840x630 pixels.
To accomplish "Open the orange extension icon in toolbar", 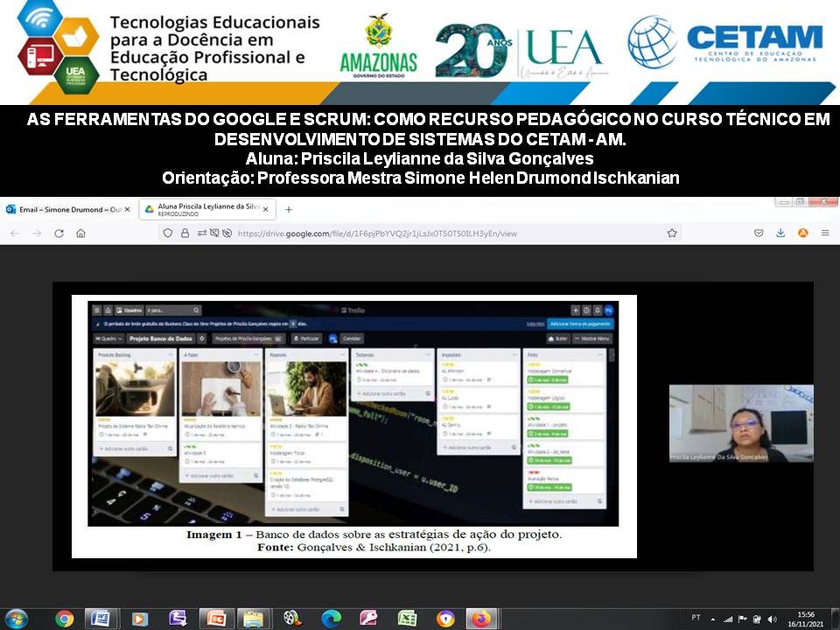I will click(x=803, y=234).
